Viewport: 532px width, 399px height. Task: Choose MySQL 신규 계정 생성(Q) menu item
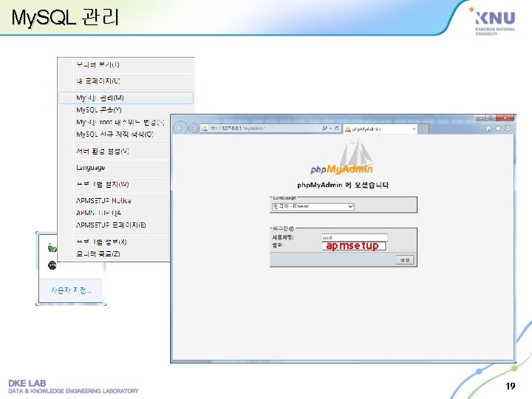(x=115, y=134)
